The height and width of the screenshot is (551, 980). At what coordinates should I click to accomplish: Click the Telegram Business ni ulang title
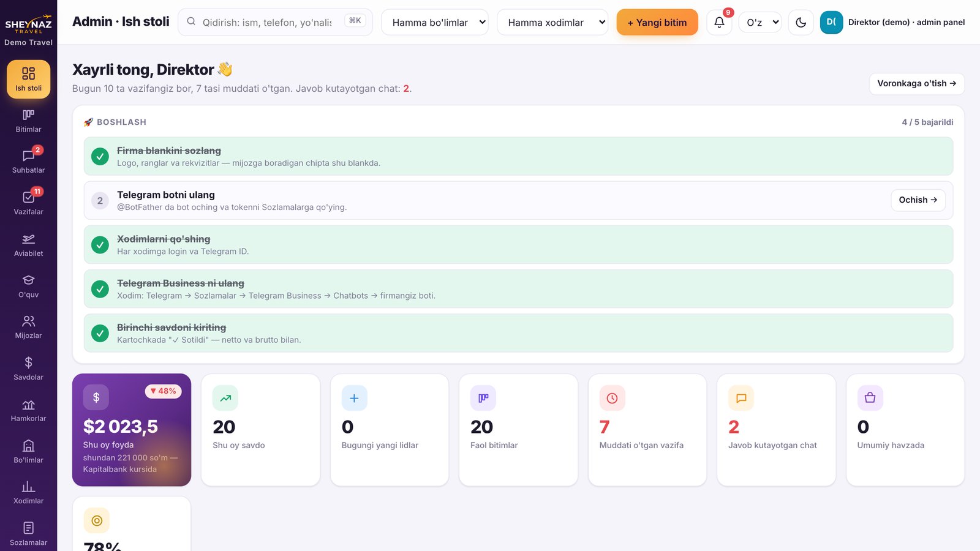coord(181,283)
